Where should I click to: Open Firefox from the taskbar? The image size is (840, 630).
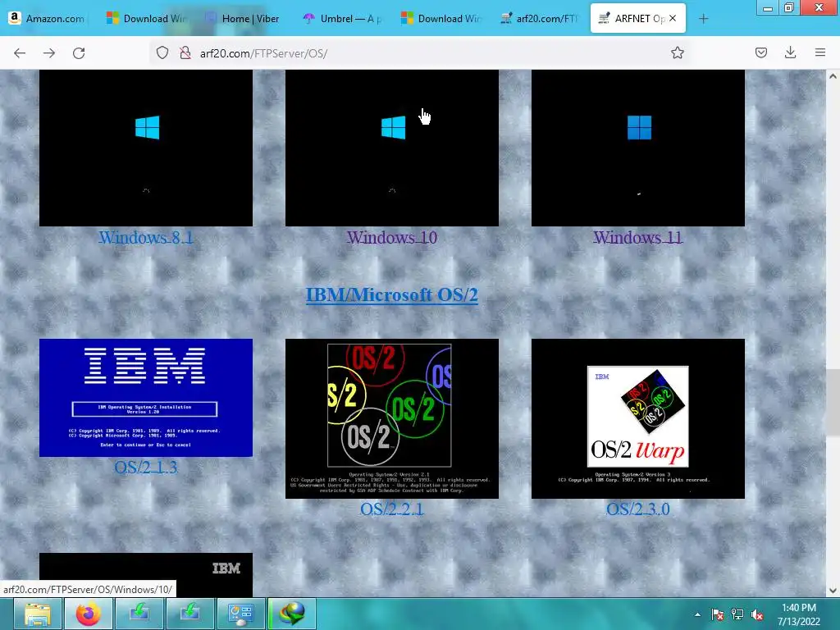[89, 614]
